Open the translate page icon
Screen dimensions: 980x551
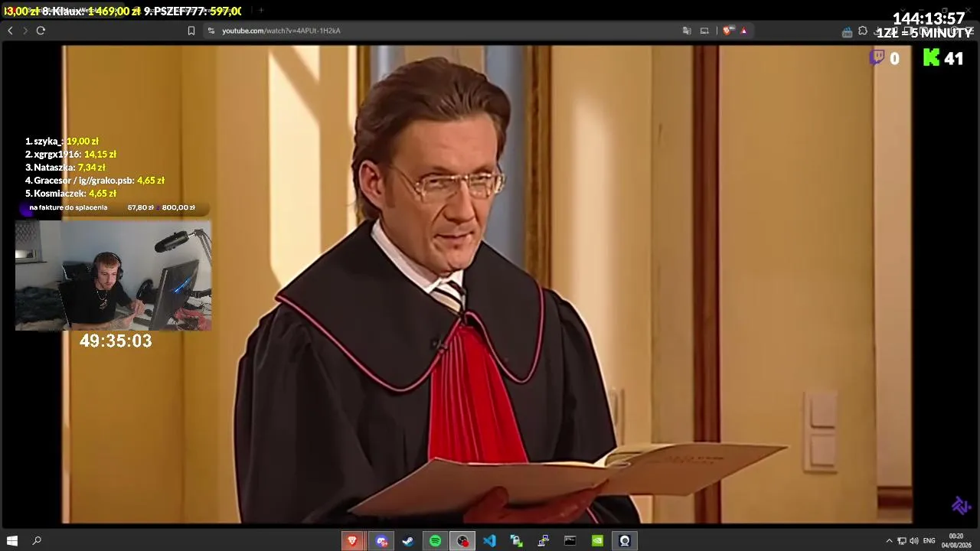pyautogui.click(x=687, y=31)
